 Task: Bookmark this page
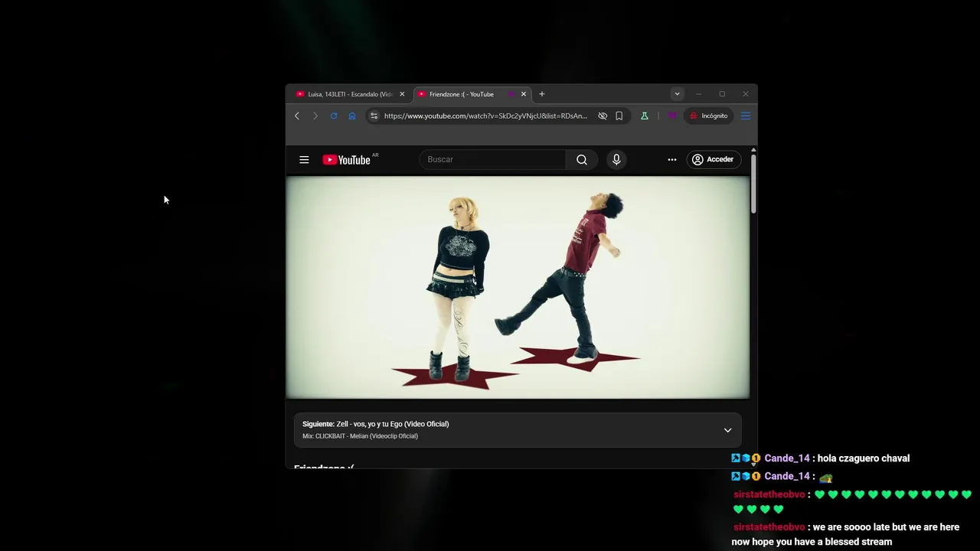[x=619, y=116]
